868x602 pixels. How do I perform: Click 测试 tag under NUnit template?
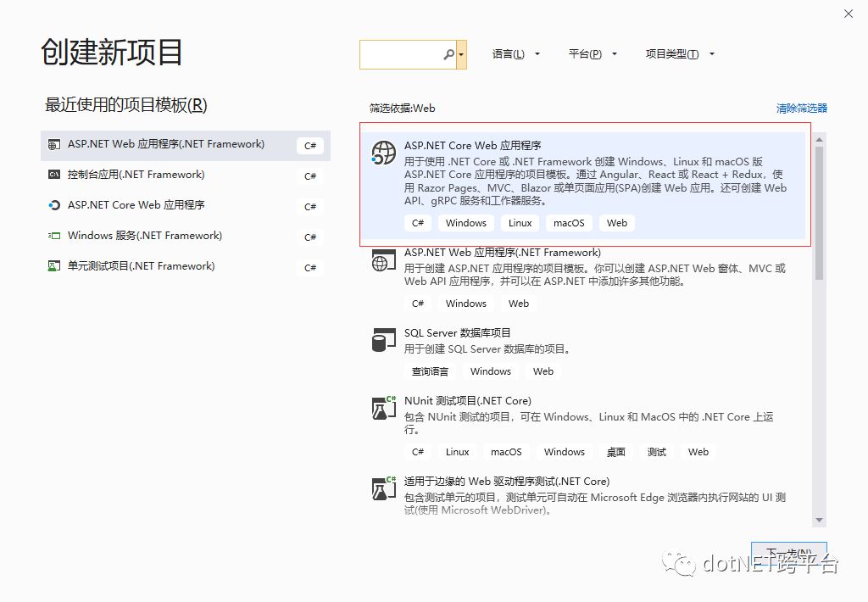(x=657, y=452)
